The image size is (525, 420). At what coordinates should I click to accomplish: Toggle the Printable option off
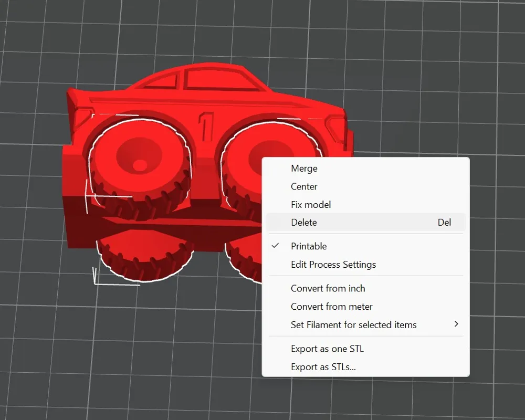tap(309, 246)
